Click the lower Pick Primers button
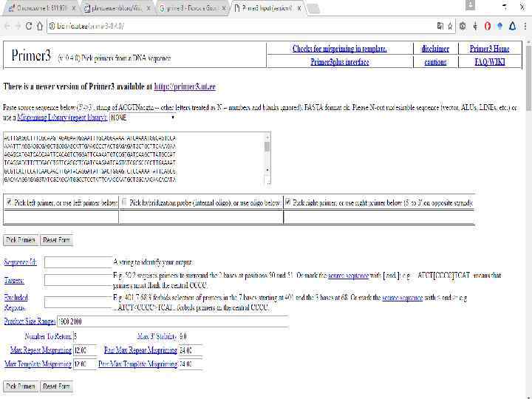The image size is (532, 399). [21, 386]
